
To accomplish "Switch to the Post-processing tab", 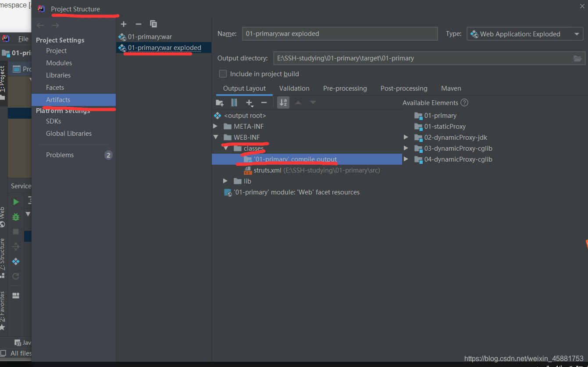I will tap(404, 88).
